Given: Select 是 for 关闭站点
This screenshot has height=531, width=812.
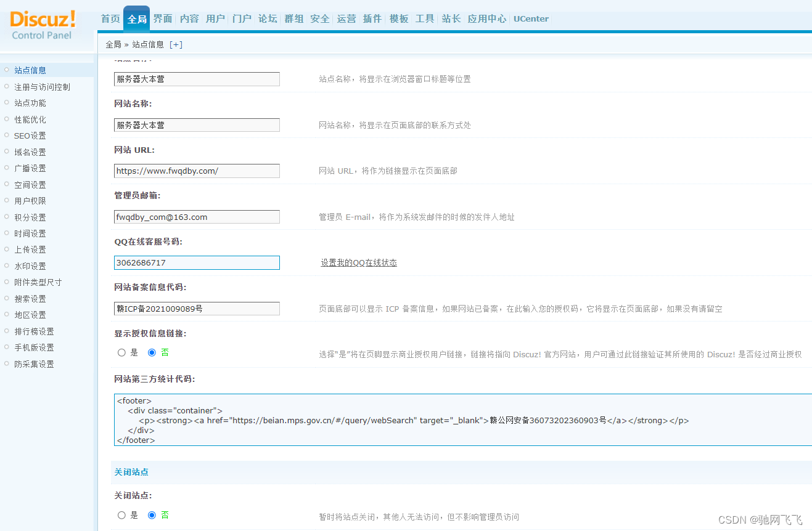Looking at the screenshot, I should point(121,515).
